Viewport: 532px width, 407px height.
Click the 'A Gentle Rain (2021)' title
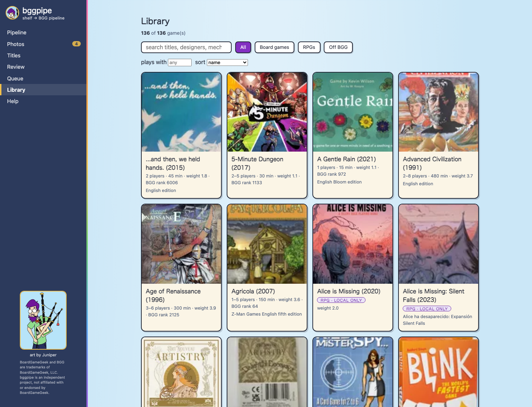[x=346, y=159]
